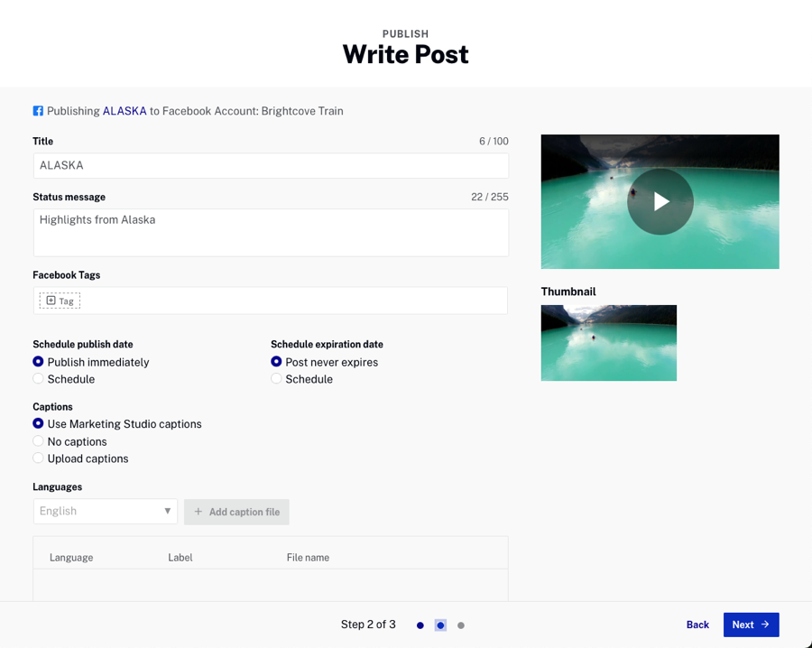Click the third step indicator dot
Viewport: 812px width, 648px height.
point(461,625)
